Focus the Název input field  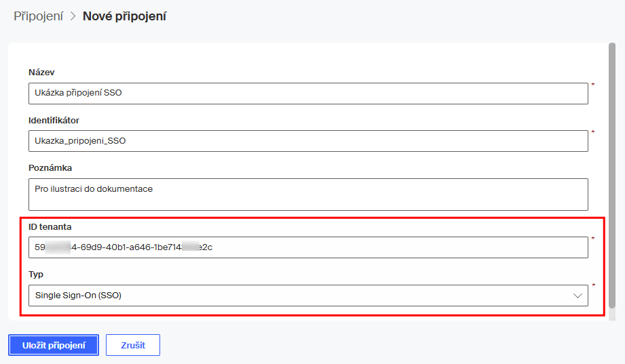(x=308, y=93)
